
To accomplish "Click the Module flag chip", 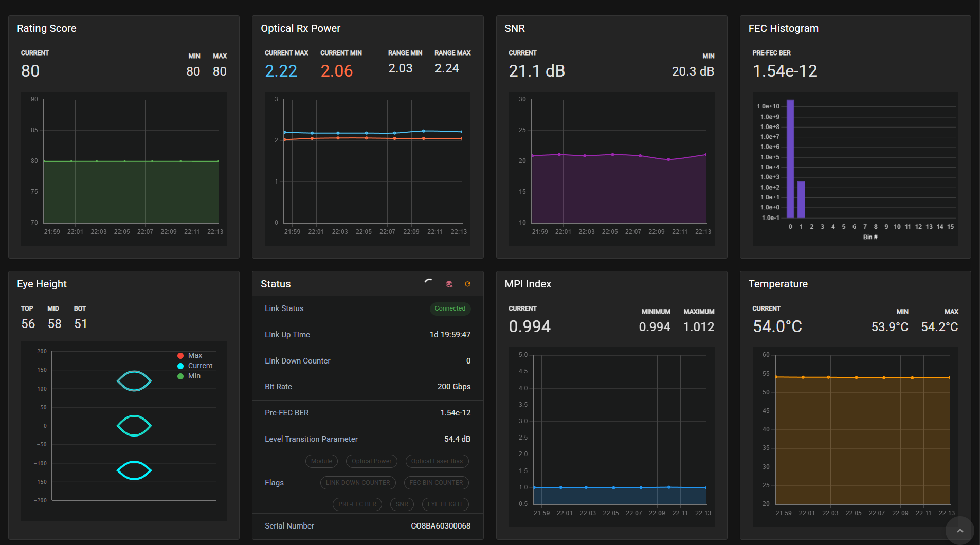I will coord(321,461).
